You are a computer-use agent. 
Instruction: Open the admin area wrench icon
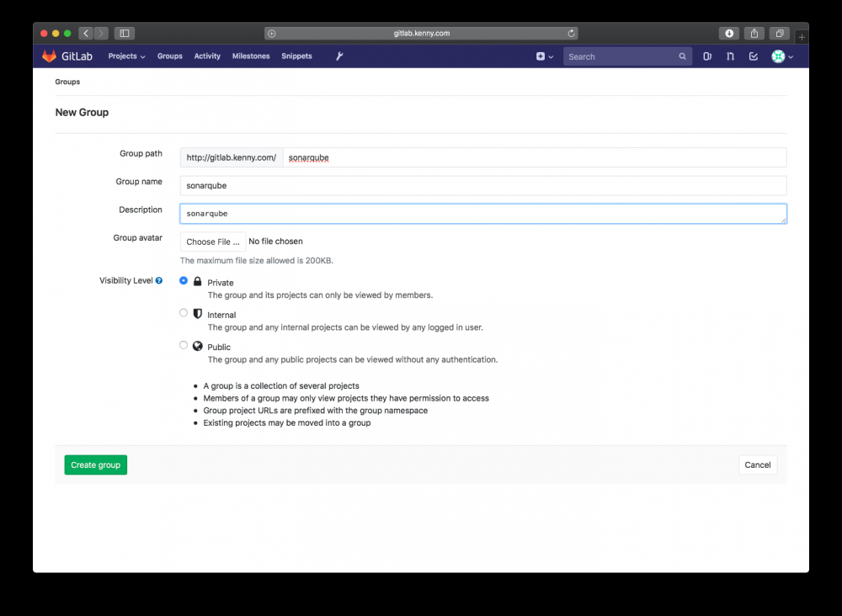339,56
